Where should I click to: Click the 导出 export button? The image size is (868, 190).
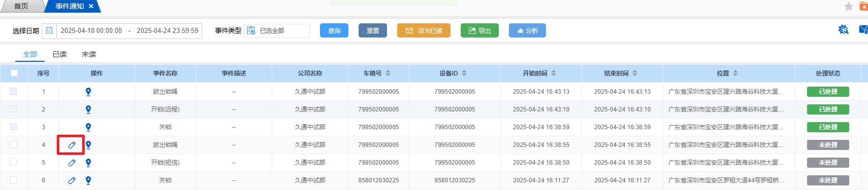click(479, 30)
